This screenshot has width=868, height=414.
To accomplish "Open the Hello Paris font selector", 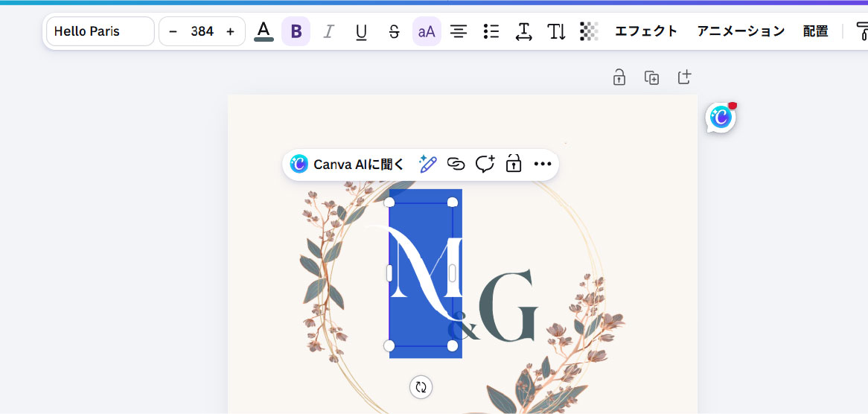I will [x=100, y=31].
